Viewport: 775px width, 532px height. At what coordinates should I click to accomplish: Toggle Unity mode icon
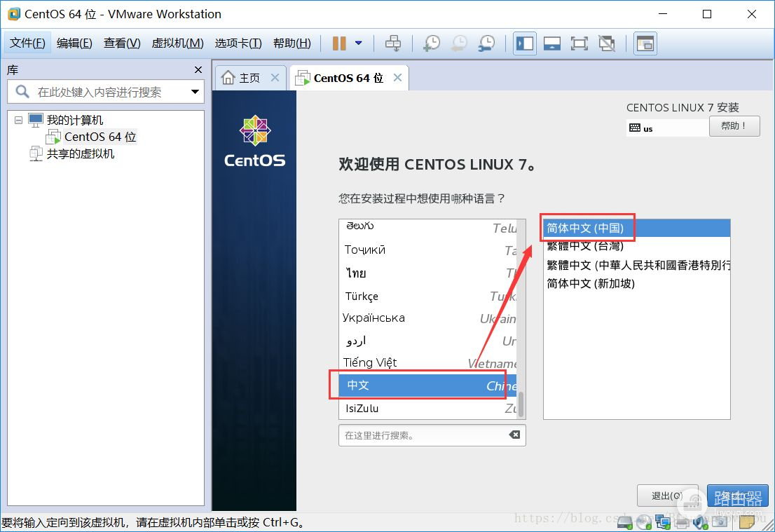[606, 43]
